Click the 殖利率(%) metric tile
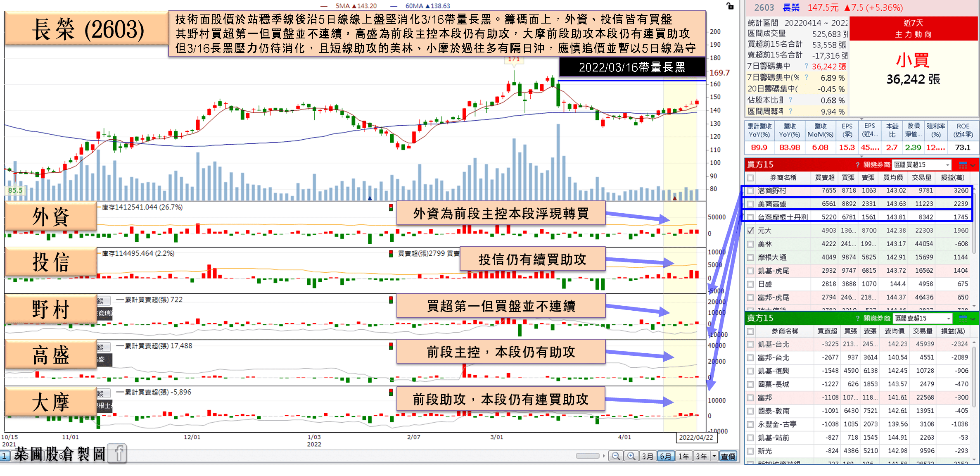Image resolution: width=980 pixels, height=476 pixels. (936, 138)
